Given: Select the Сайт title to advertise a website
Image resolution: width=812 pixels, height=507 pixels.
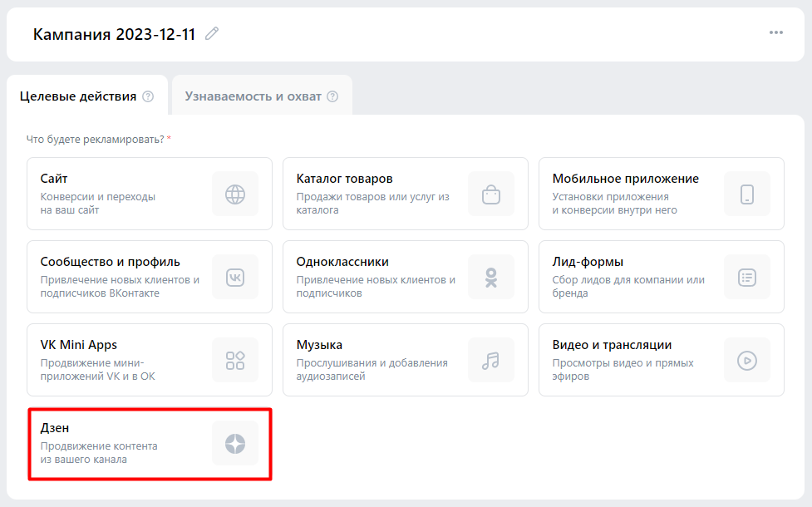Looking at the screenshot, I should coord(54,179).
